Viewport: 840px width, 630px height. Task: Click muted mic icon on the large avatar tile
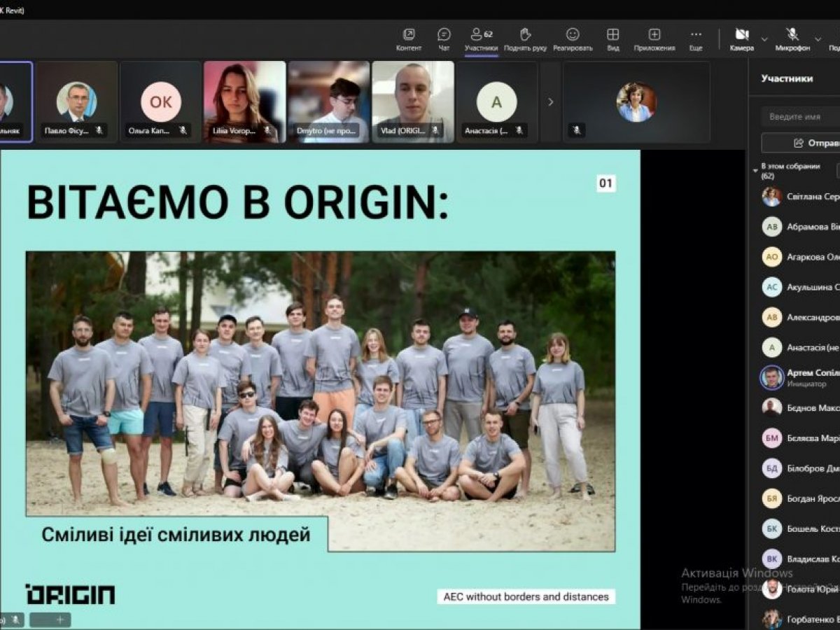pos(577,130)
